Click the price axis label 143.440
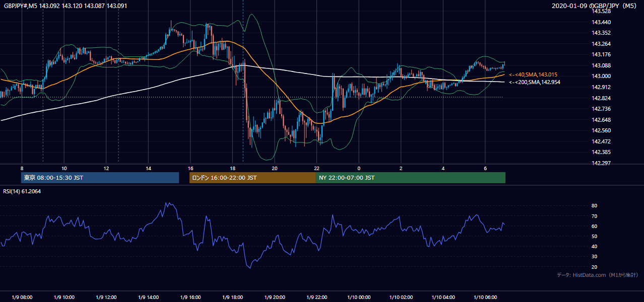 601,22
